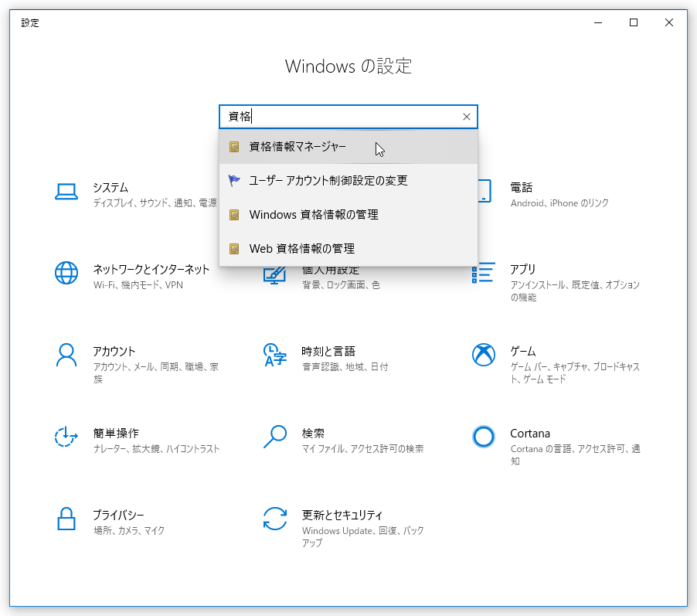The image size is (697, 616).
Task: Click the 検索 magnifier icon
Action: (x=275, y=437)
